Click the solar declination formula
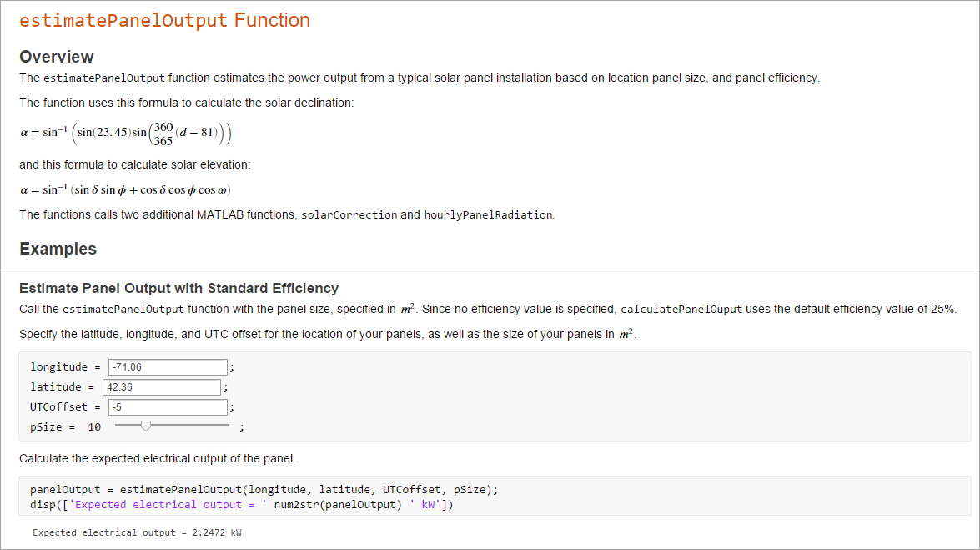The image size is (980, 550). pyautogui.click(x=125, y=133)
